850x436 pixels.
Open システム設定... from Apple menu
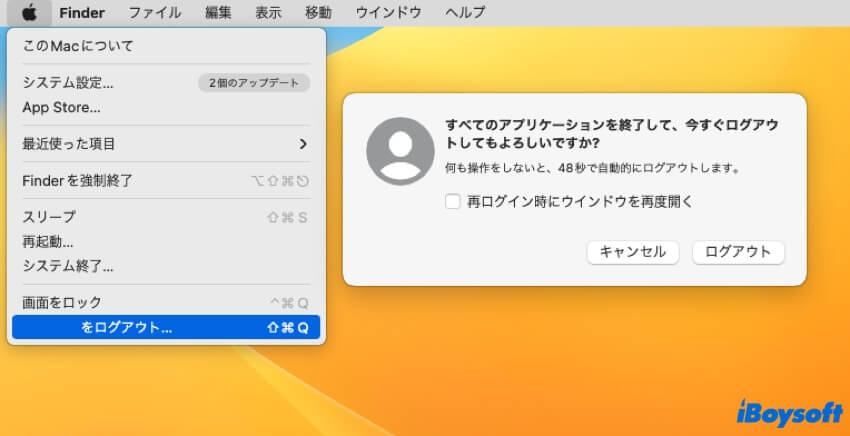pos(166,83)
